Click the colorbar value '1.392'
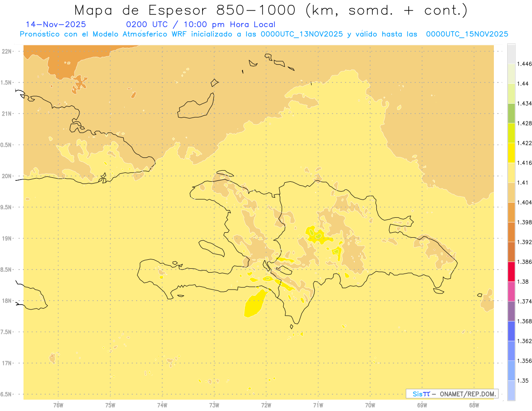The width and height of the screenshot is (532, 411). 525,242
